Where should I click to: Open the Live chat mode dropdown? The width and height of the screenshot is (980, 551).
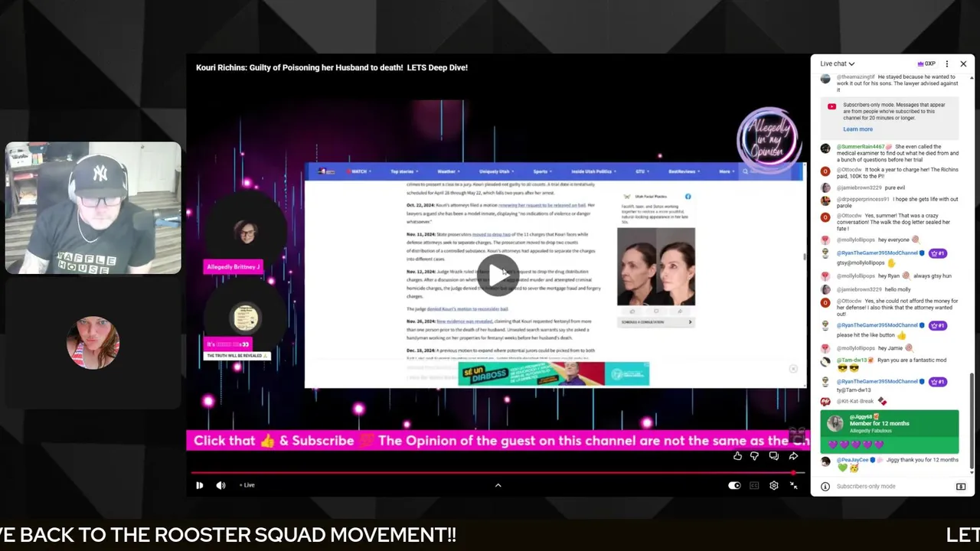tap(837, 64)
